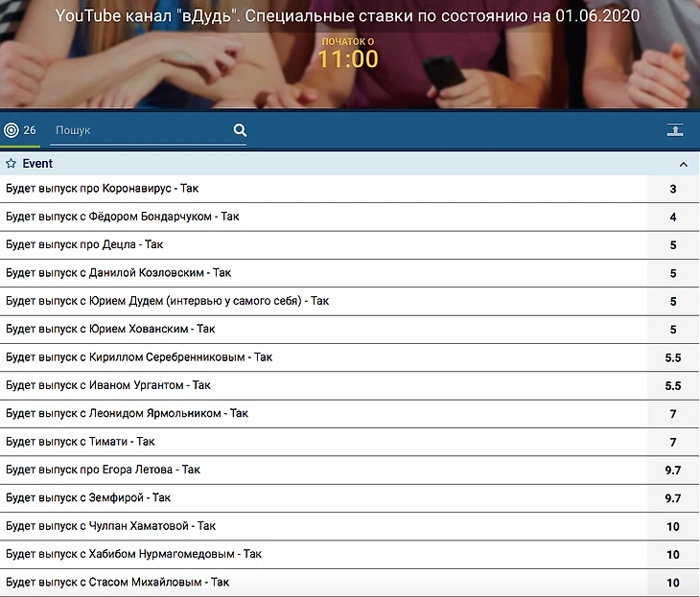This screenshot has width=700, height=597.
Task: Choose odds 5.5 for Иван Ургант
Action: tap(673, 386)
